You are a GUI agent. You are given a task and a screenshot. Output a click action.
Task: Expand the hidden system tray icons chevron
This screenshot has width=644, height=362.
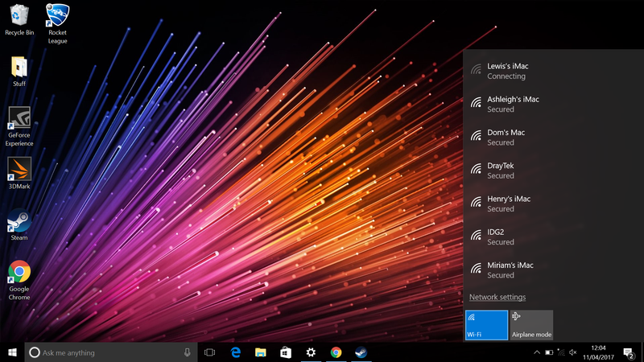click(x=537, y=352)
